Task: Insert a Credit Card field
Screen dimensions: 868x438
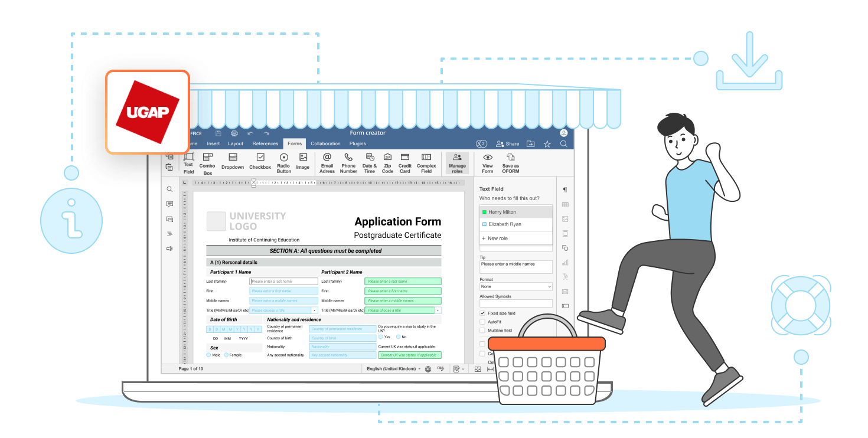Action: click(405, 163)
